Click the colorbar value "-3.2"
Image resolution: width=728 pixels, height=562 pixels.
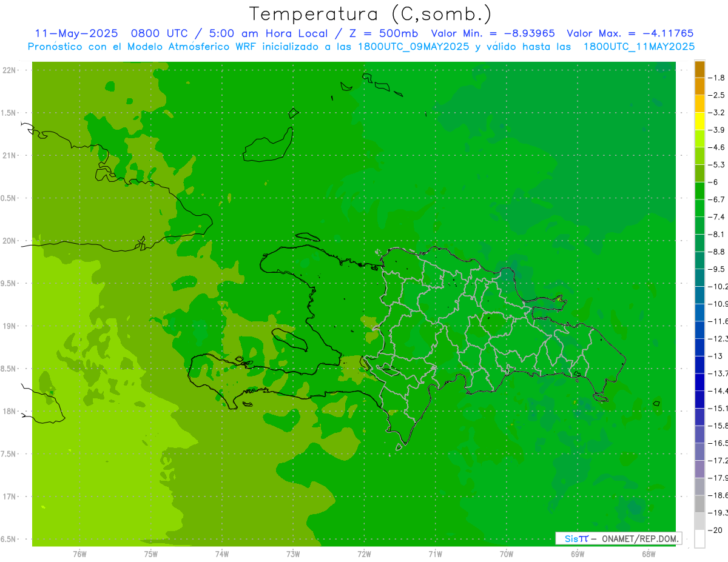tap(716, 113)
